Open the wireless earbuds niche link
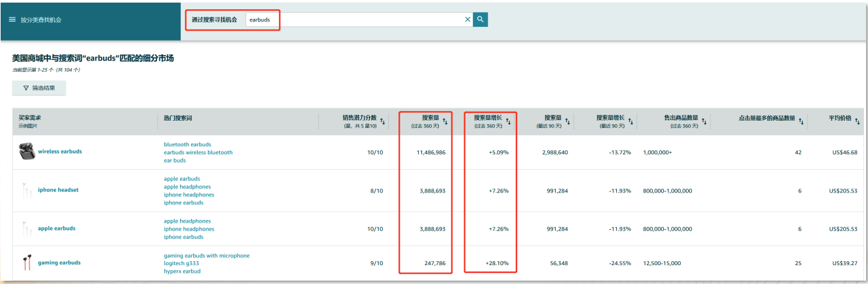 [x=60, y=151]
